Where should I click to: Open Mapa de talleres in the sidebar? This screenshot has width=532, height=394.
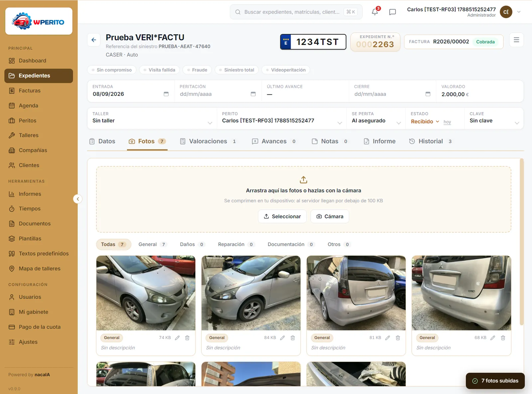[39, 269]
